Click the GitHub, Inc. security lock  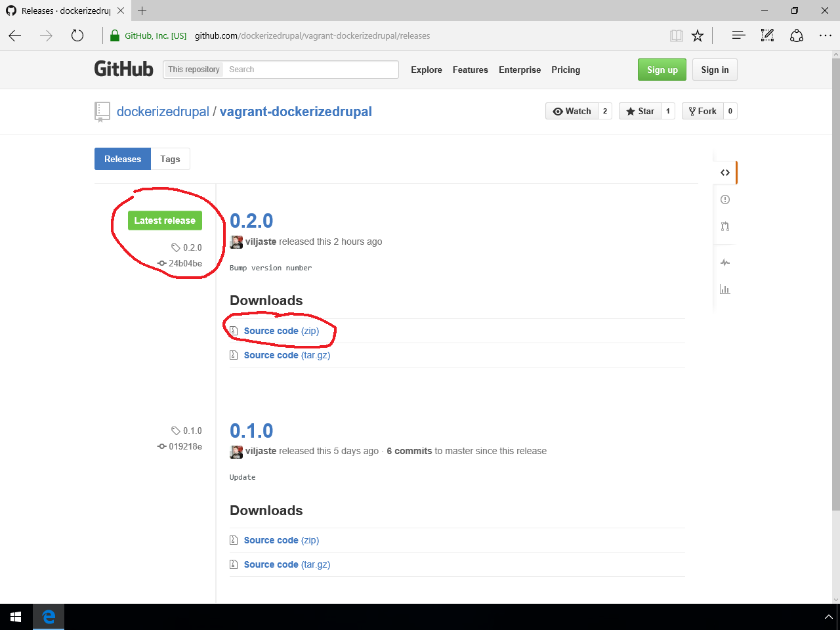[x=115, y=35]
